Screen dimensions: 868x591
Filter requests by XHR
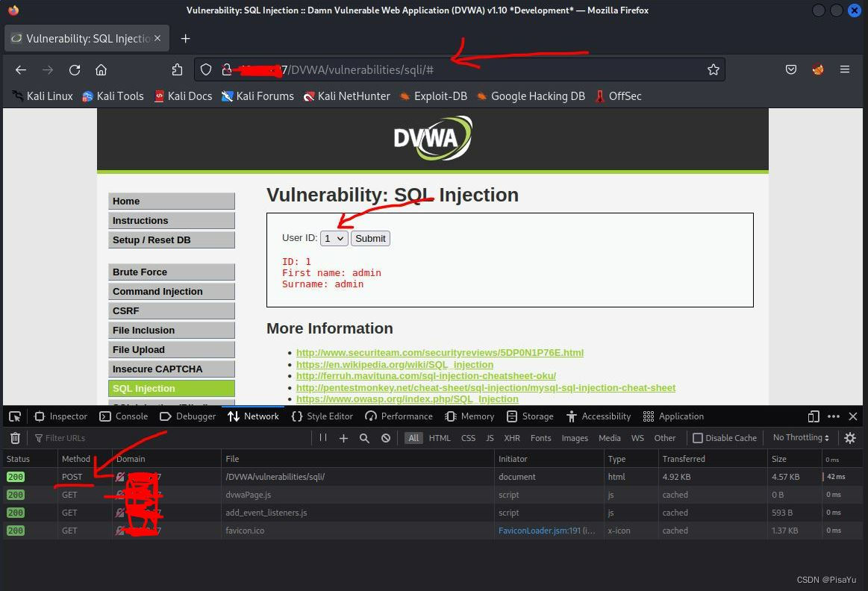pyautogui.click(x=511, y=438)
